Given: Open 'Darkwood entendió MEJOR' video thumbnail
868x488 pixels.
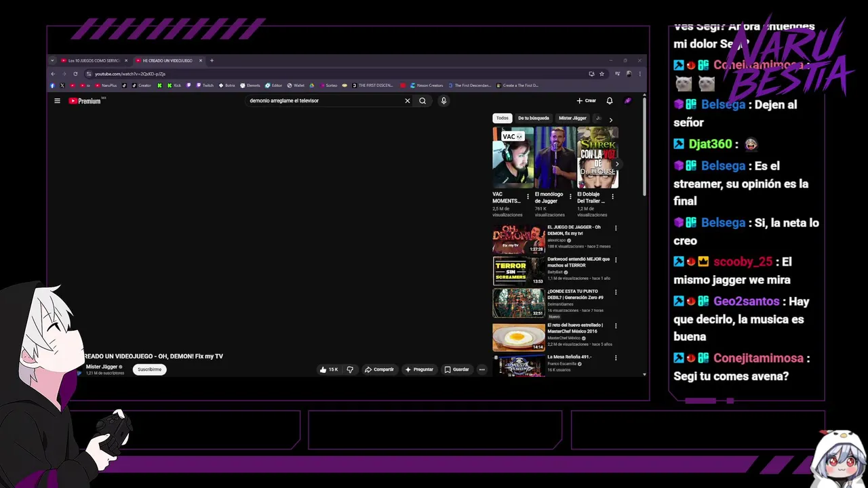Looking at the screenshot, I should click(519, 271).
